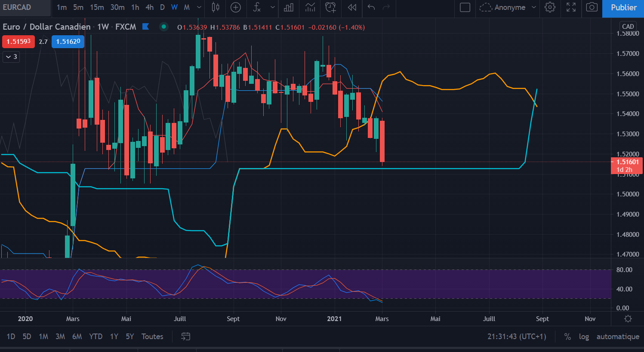Set date range to 1D

(x=11, y=337)
